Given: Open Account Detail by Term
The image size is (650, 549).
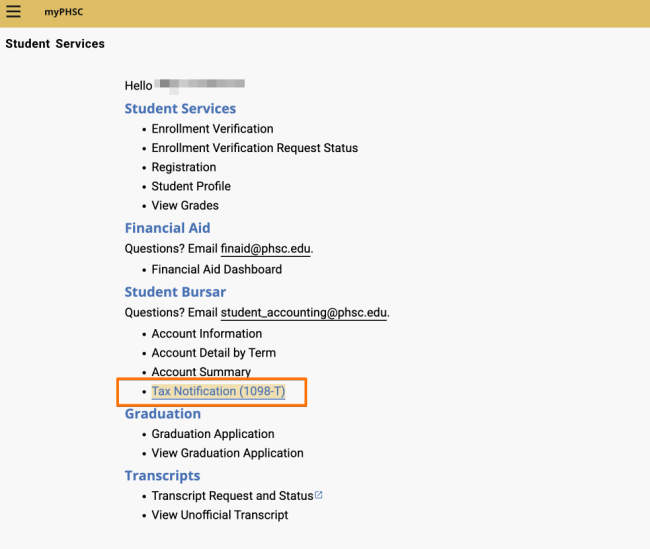Looking at the screenshot, I should coord(213,353).
